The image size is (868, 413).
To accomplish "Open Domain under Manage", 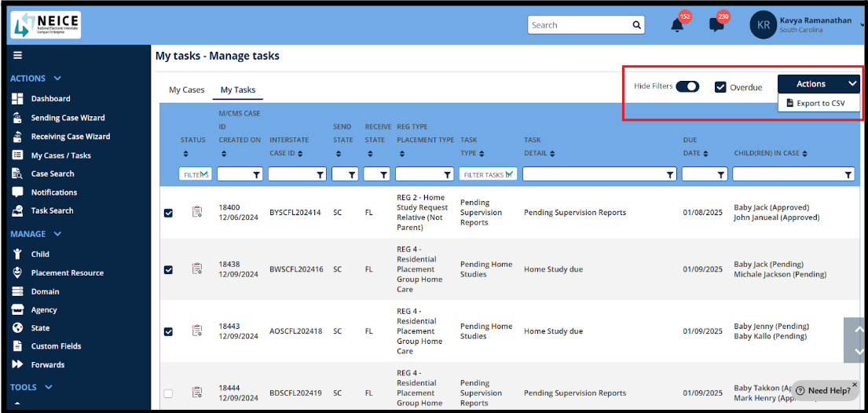I will tap(45, 291).
